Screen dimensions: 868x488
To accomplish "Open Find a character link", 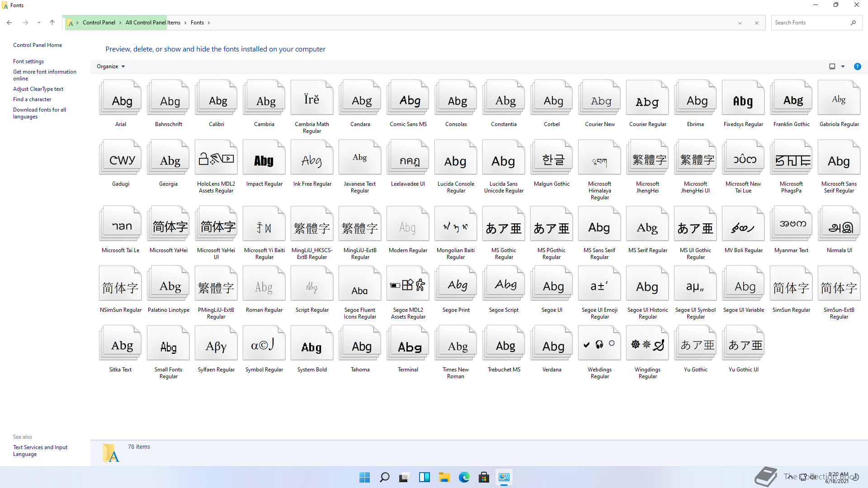I will pos(32,99).
